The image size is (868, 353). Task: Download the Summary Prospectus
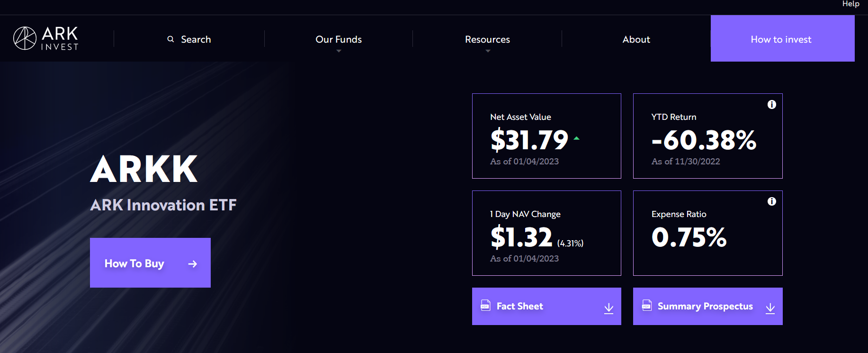click(x=707, y=306)
